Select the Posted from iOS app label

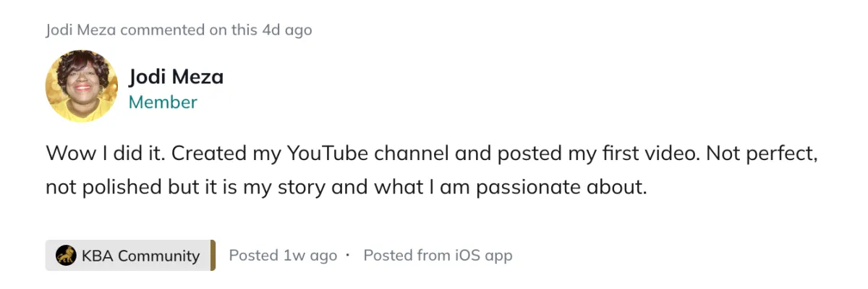coord(438,256)
